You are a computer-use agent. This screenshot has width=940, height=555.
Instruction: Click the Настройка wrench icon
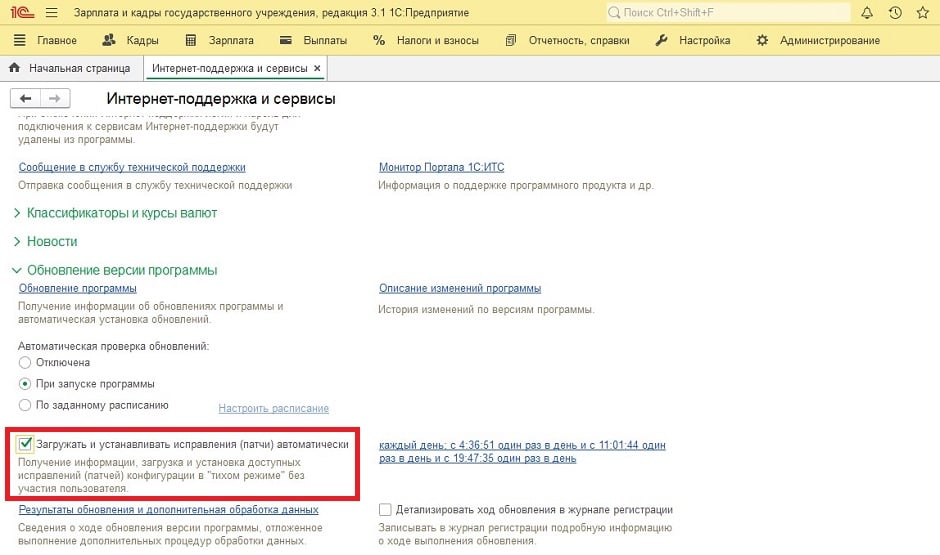pyautogui.click(x=661, y=40)
